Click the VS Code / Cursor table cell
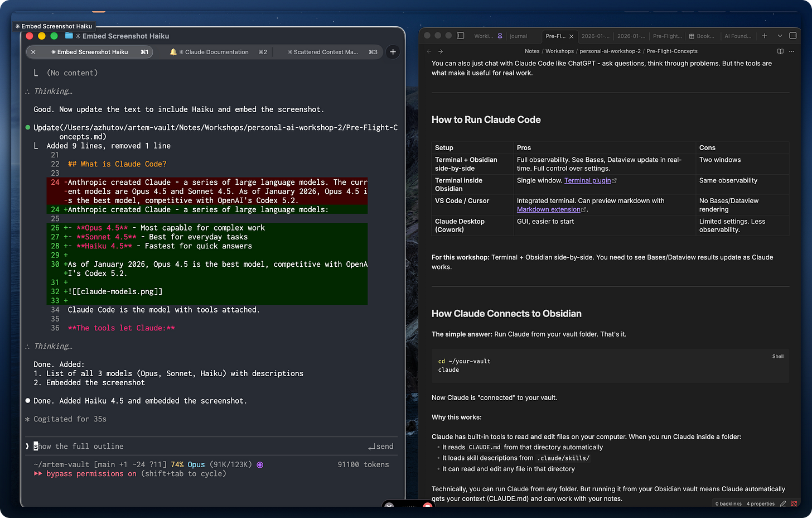This screenshot has width=812, height=518. [x=472, y=205]
